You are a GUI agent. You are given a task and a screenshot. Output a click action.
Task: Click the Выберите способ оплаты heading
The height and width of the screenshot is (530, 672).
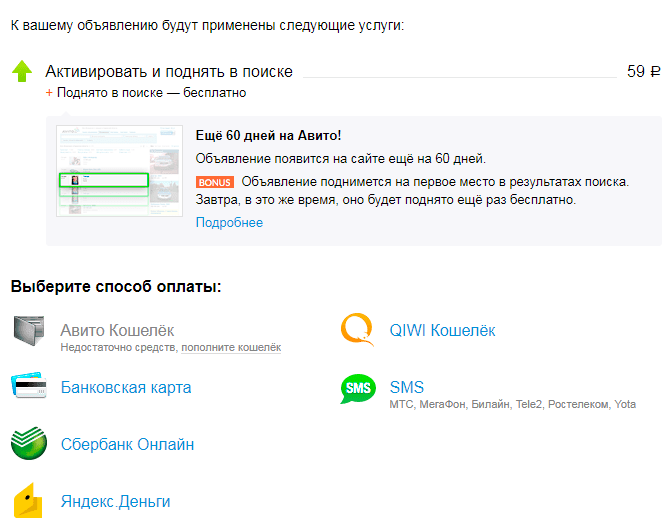coord(116,286)
